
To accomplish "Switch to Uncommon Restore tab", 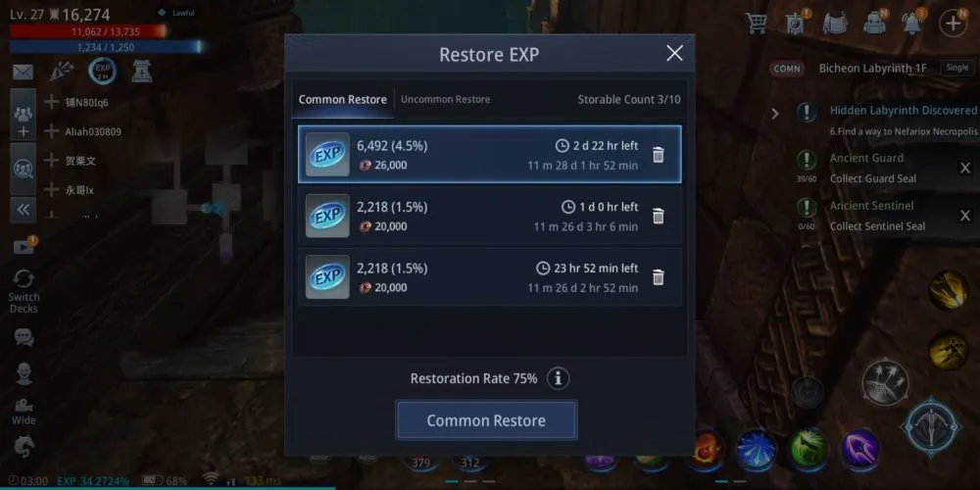I will (x=445, y=99).
